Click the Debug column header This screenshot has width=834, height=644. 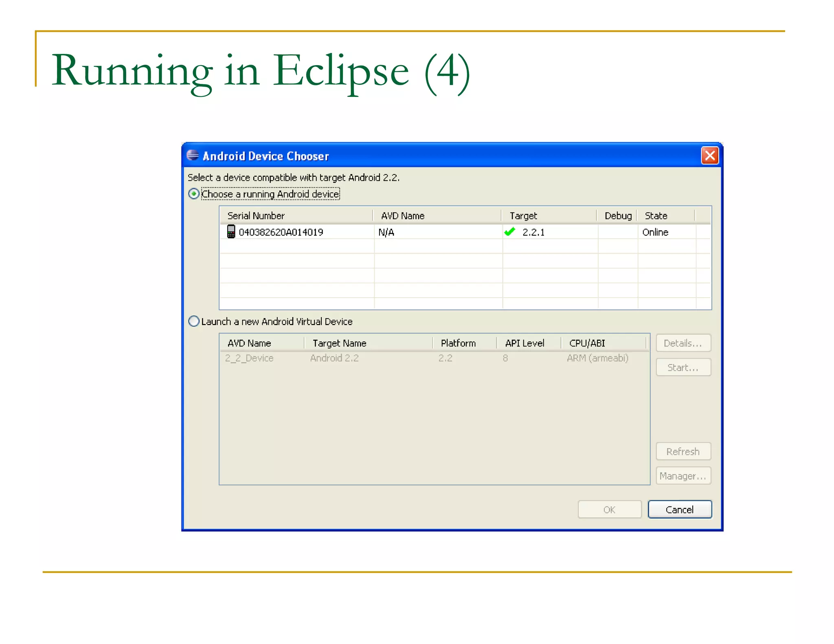click(x=618, y=215)
